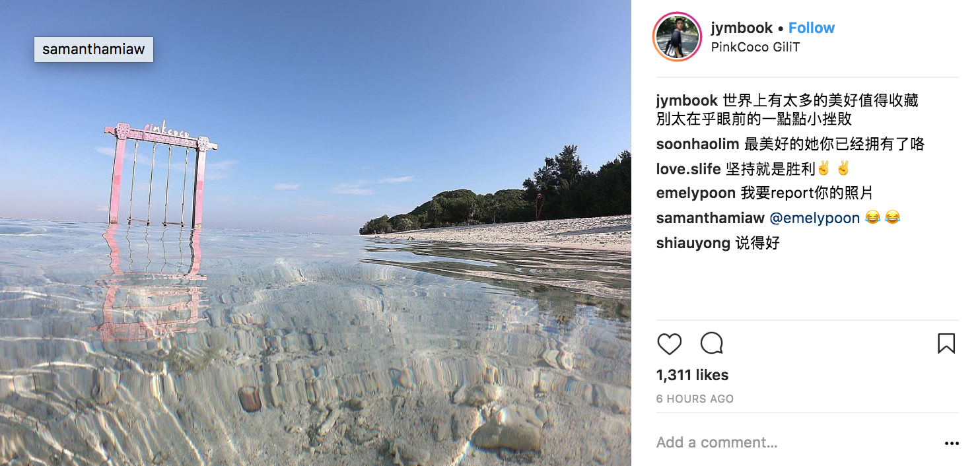Visit love.slife's profile from comment
Image resolution: width=980 pixels, height=466 pixels.
click(x=688, y=169)
